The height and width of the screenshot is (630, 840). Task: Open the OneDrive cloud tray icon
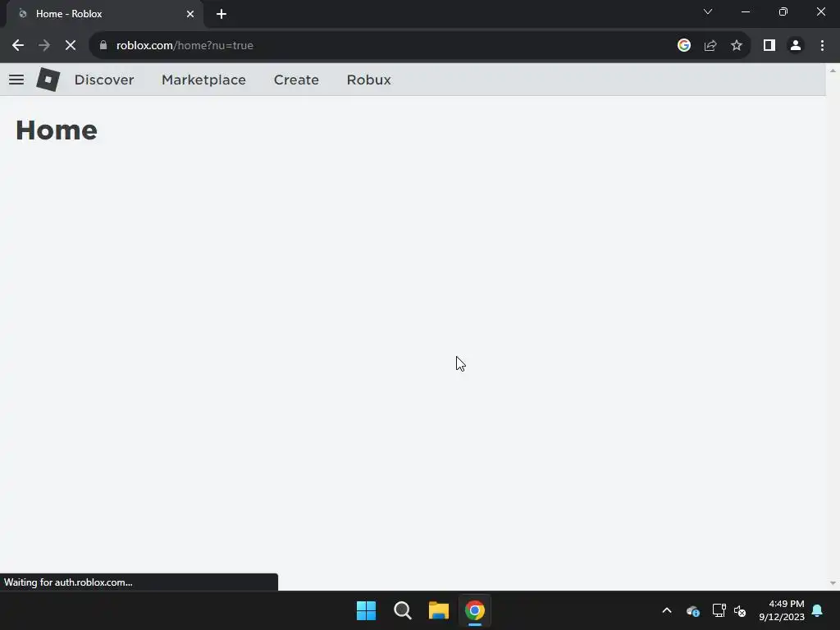click(x=692, y=610)
